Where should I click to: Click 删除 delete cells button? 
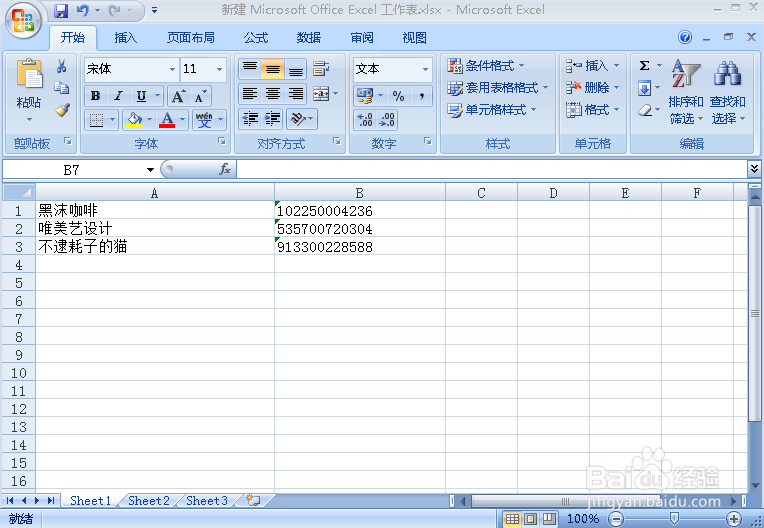point(592,88)
